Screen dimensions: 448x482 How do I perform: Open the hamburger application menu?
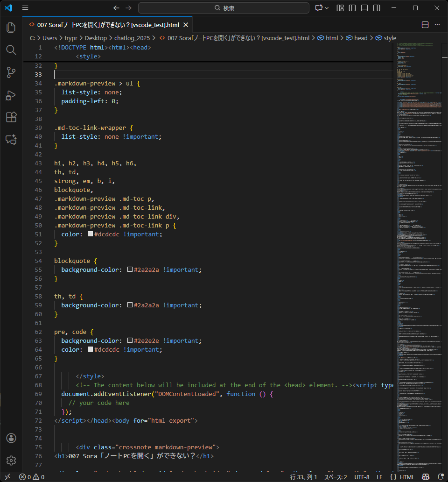(x=25, y=8)
